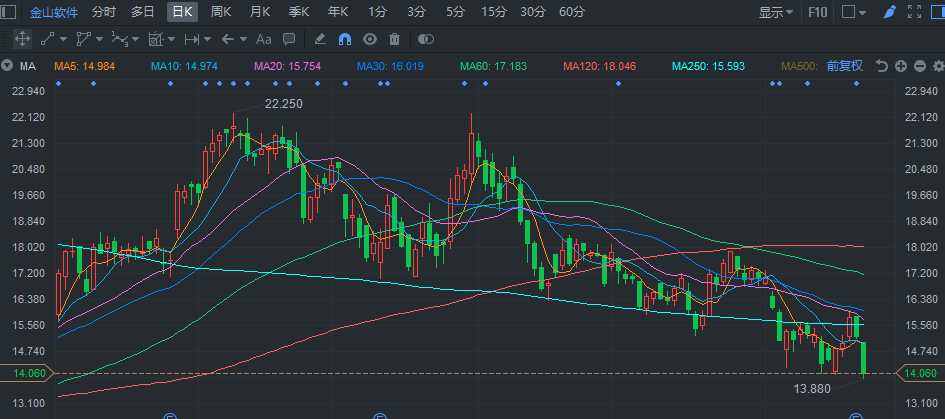This screenshot has width=945, height=419.
Task: Click the 22.250 high price annotation
Action: [284, 104]
